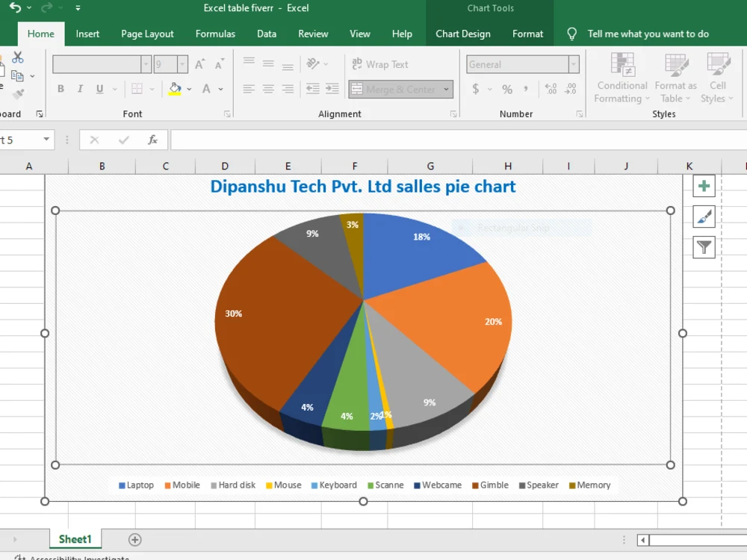The height and width of the screenshot is (560, 747).
Task: Click Chart Styles paintbrush button
Action: click(704, 217)
